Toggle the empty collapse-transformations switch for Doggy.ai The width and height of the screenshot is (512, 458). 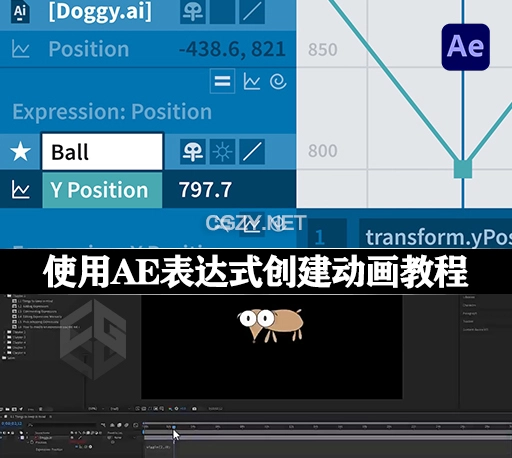tap(222, 11)
